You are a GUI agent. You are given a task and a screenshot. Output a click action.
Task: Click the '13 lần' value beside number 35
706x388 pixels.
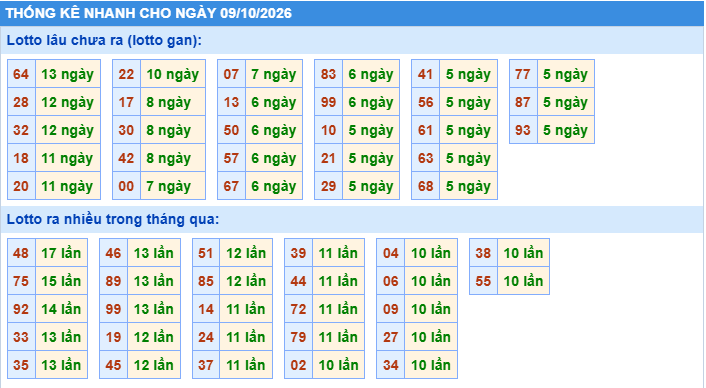(x=61, y=364)
